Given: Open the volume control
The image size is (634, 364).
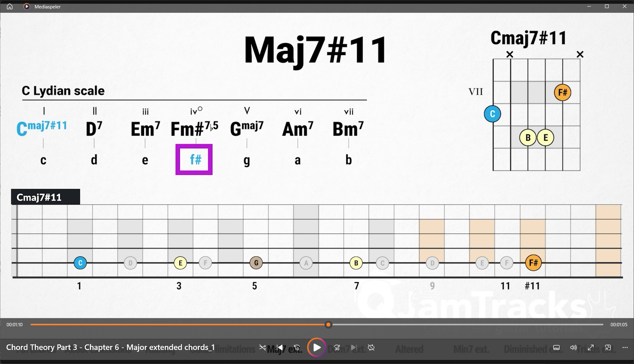Looking at the screenshot, I should pyautogui.click(x=574, y=347).
